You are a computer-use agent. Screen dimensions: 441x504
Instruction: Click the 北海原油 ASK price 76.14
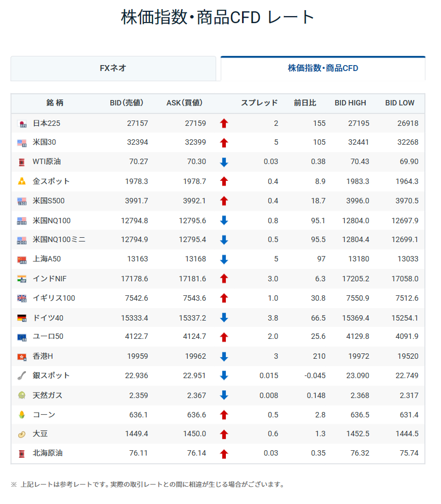[197, 453]
